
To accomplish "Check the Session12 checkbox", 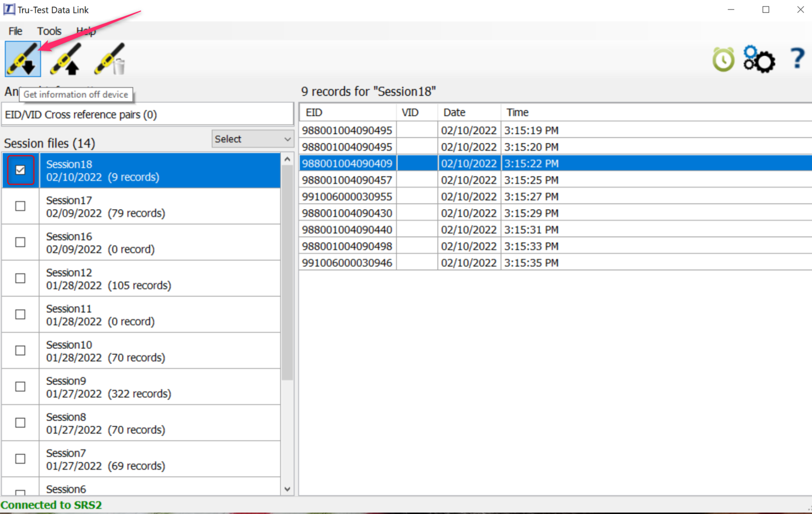I will [20, 278].
